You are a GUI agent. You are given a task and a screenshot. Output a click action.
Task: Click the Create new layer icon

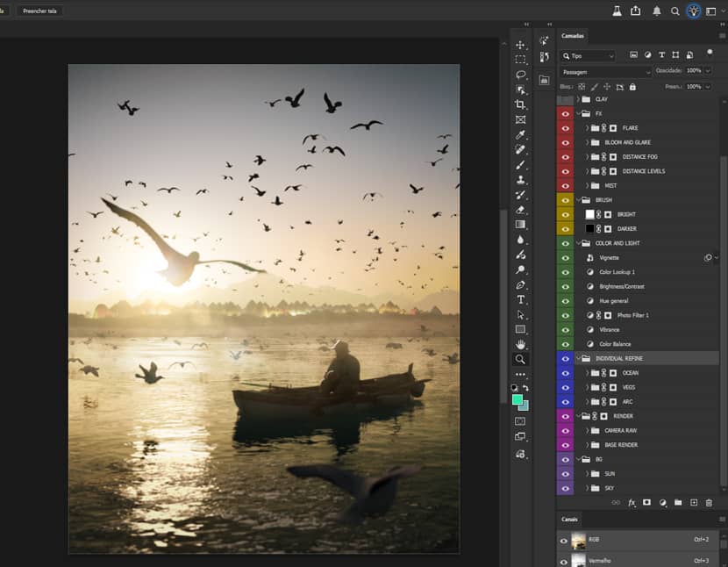[693, 502]
